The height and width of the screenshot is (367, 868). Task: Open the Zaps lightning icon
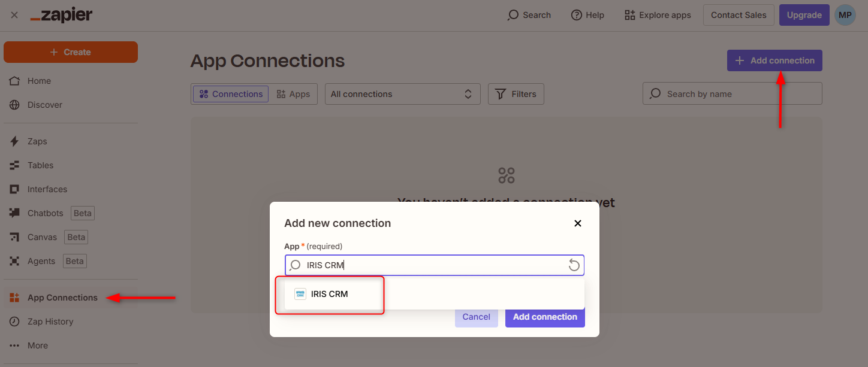(x=15, y=141)
